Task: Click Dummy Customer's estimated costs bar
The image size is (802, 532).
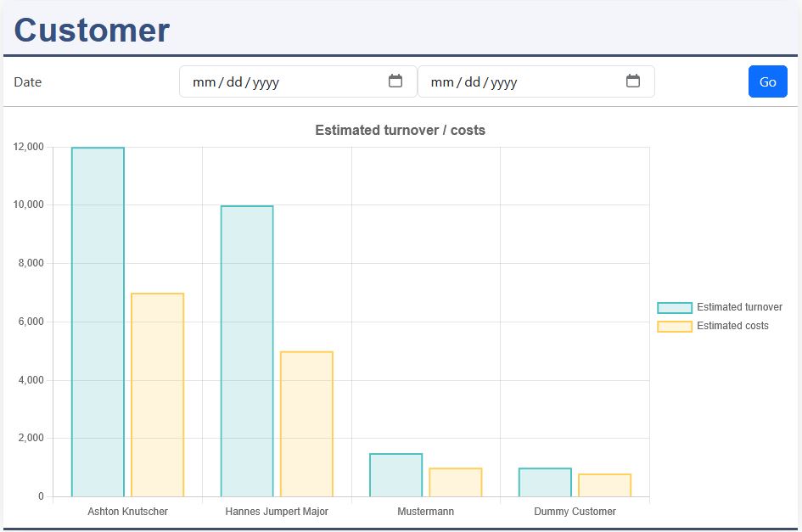Action: coord(604,485)
